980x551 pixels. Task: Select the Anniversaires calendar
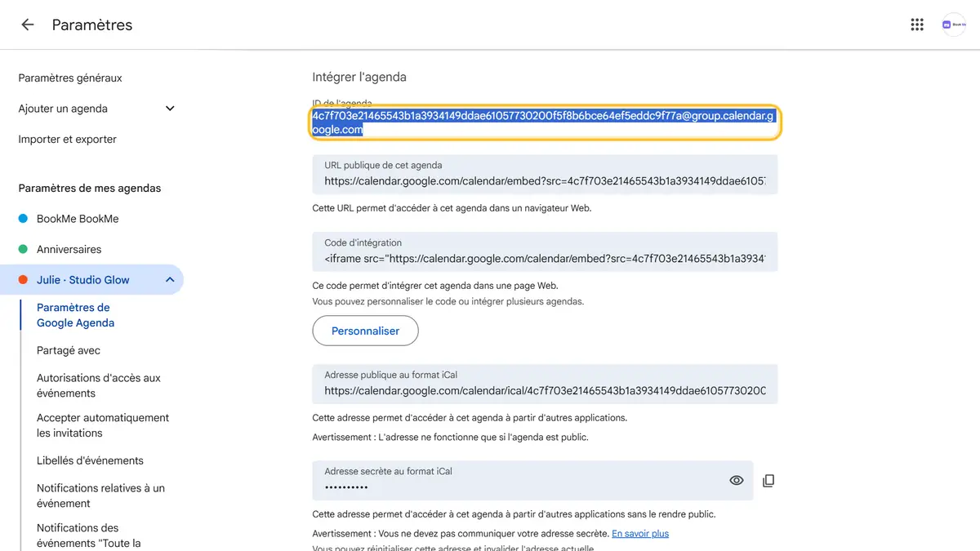point(69,249)
